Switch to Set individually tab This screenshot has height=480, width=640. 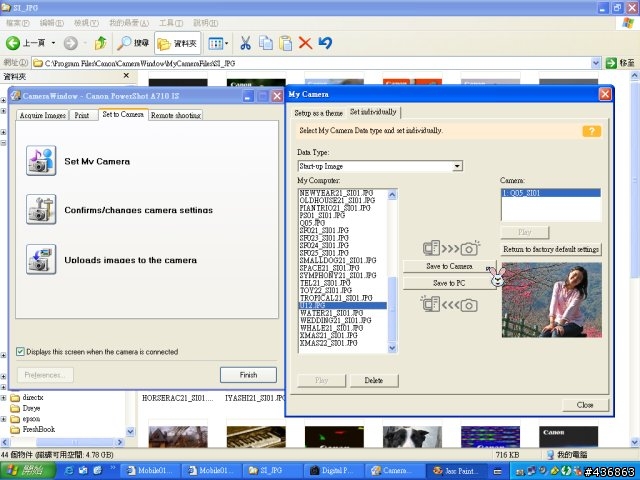(373, 112)
